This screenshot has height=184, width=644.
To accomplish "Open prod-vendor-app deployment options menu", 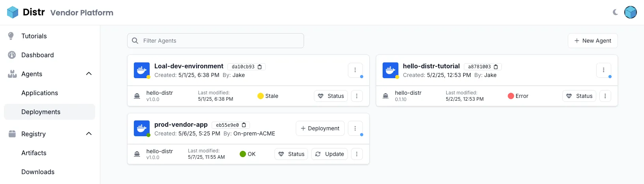I will [x=357, y=154].
